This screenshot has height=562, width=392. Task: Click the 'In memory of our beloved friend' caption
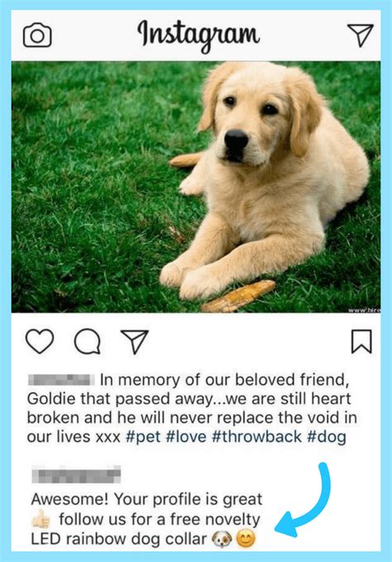pyautogui.click(x=224, y=380)
